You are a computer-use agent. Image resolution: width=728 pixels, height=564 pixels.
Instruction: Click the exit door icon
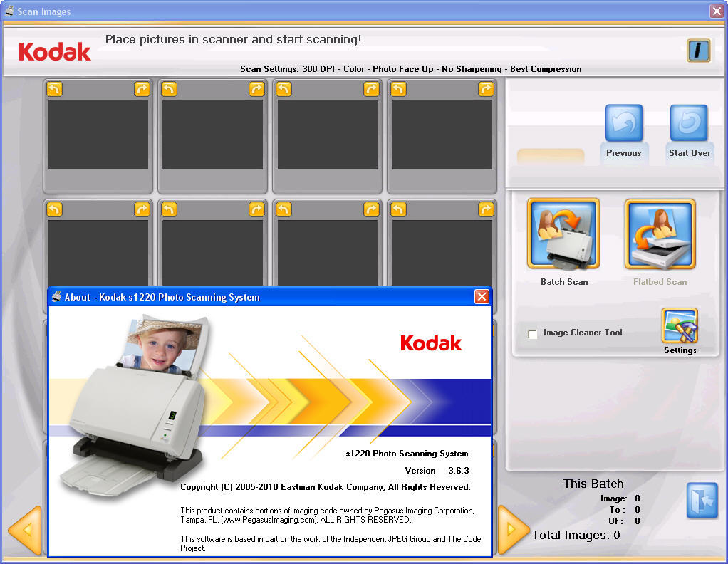point(702,501)
